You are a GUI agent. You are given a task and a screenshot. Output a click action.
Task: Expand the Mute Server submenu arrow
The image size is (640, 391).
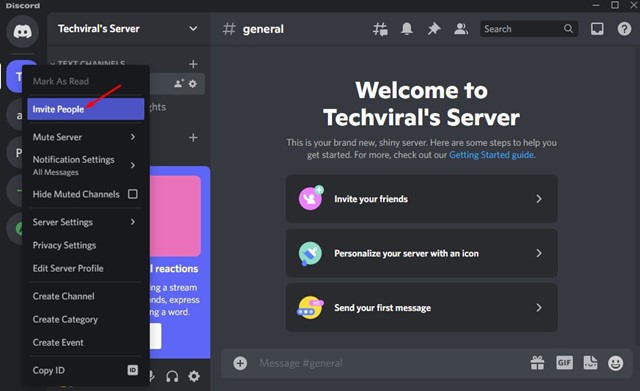click(x=133, y=137)
